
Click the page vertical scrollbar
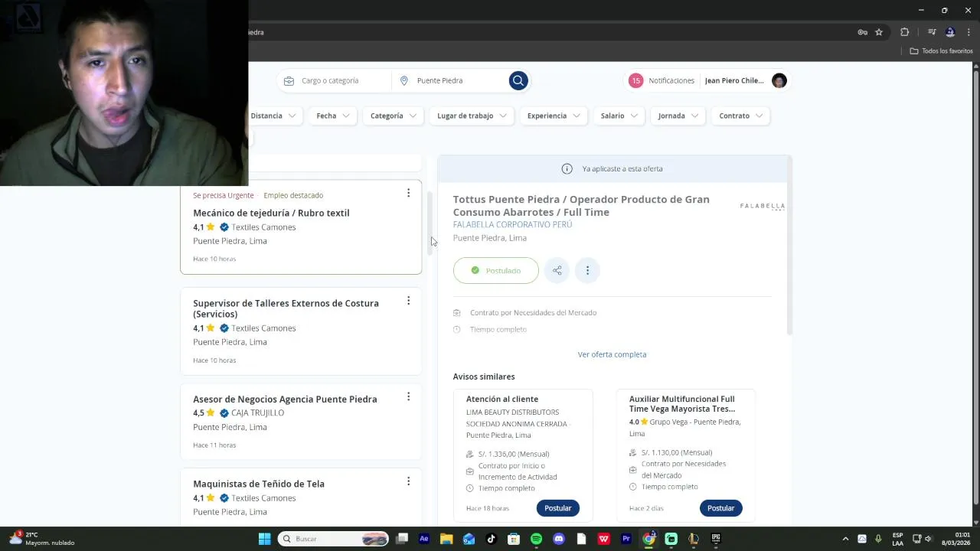tap(975, 285)
